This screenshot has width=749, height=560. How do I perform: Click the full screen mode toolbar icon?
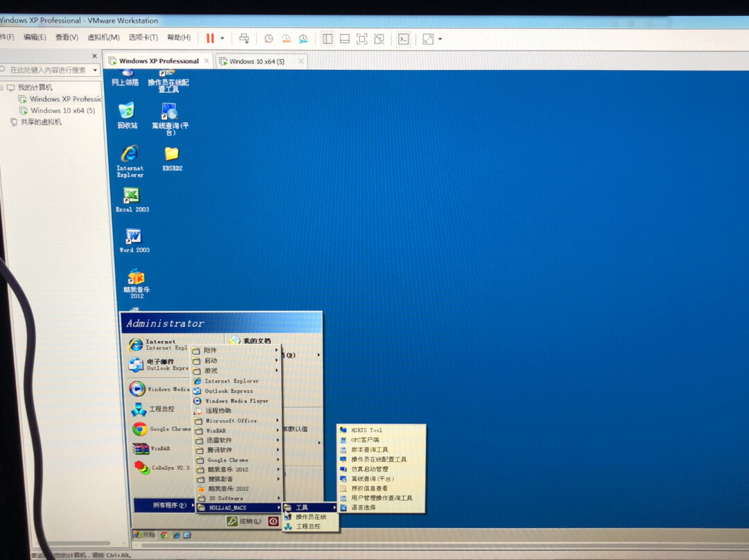click(362, 39)
